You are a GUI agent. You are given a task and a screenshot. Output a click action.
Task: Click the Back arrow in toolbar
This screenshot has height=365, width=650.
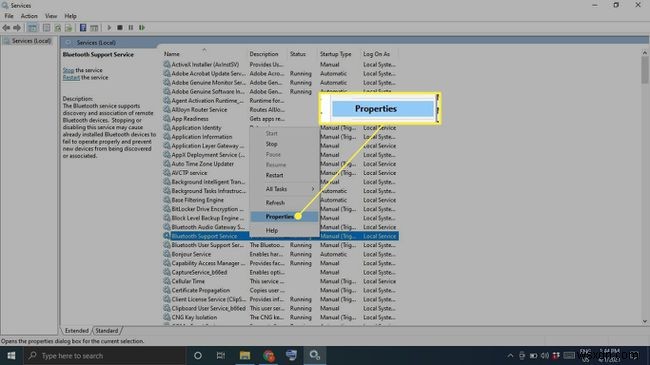coord(6,28)
